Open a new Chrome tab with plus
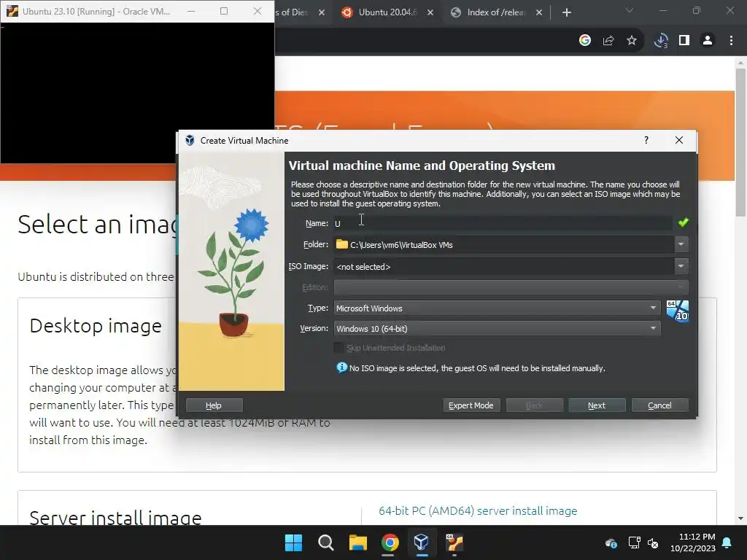This screenshot has height=560, width=747. (x=566, y=12)
